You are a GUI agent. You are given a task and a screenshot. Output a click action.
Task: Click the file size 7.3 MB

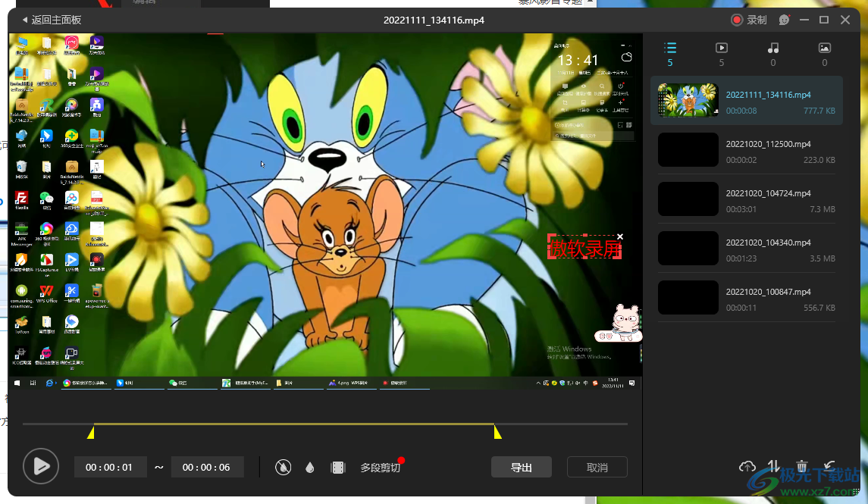point(823,209)
